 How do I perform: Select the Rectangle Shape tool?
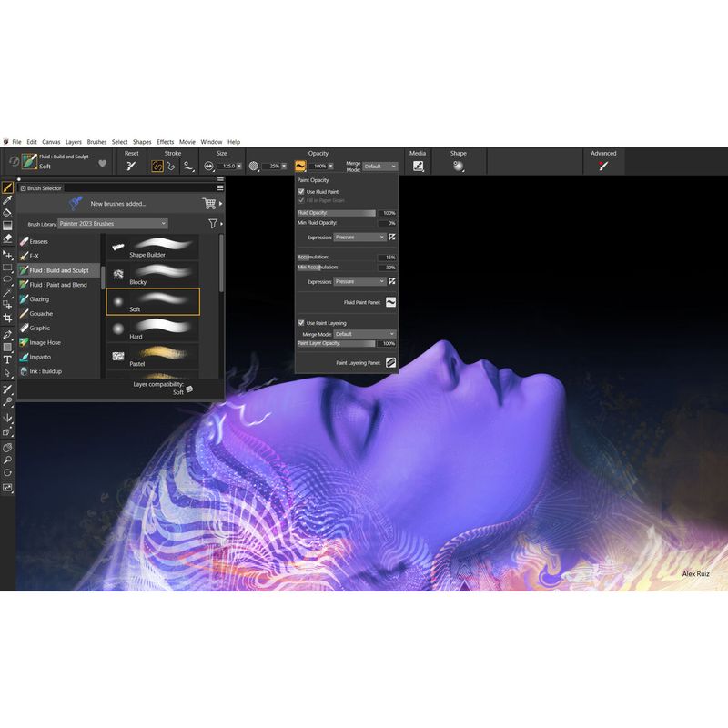(x=7, y=347)
